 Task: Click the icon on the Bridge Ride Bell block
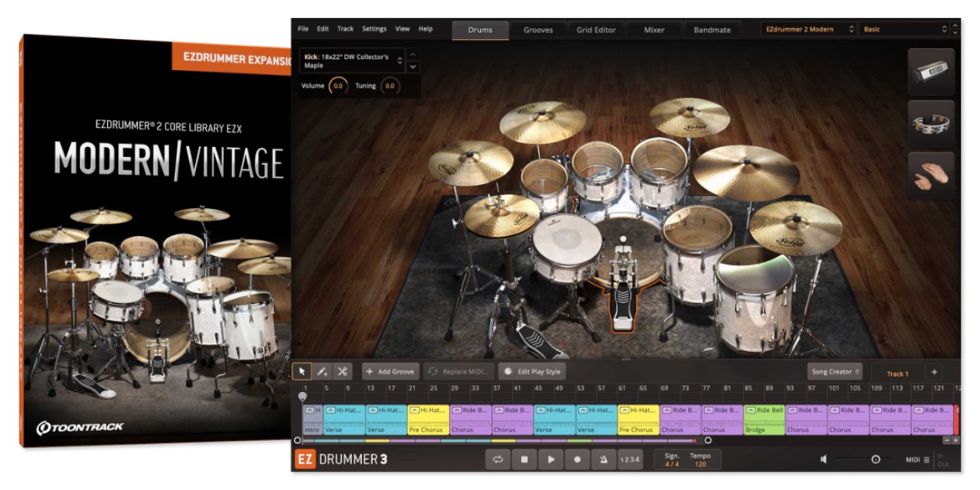coord(750,410)
